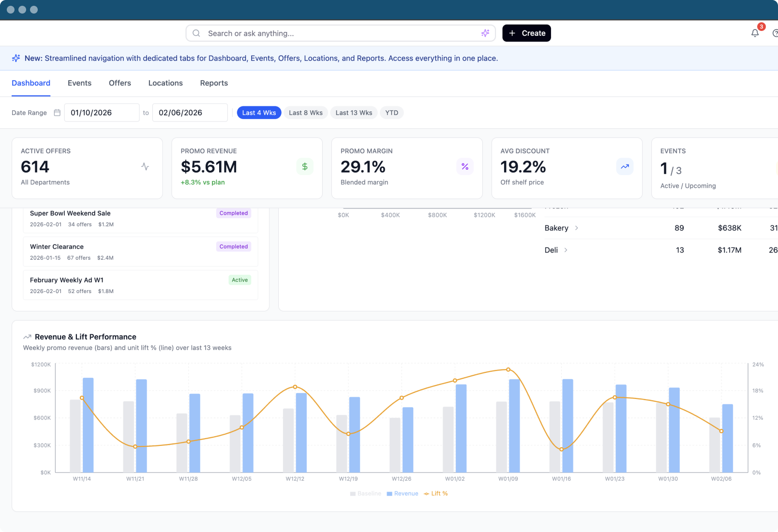The height and width of the screenshot is (532, 778).
Task: Toggle Baseline series in chart legend
Action: (365, 493)
